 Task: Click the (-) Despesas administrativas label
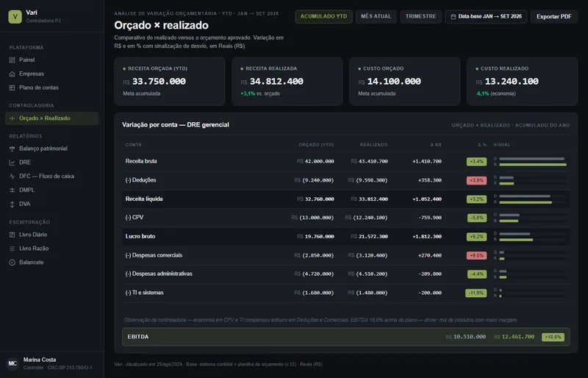coord(159,274)
